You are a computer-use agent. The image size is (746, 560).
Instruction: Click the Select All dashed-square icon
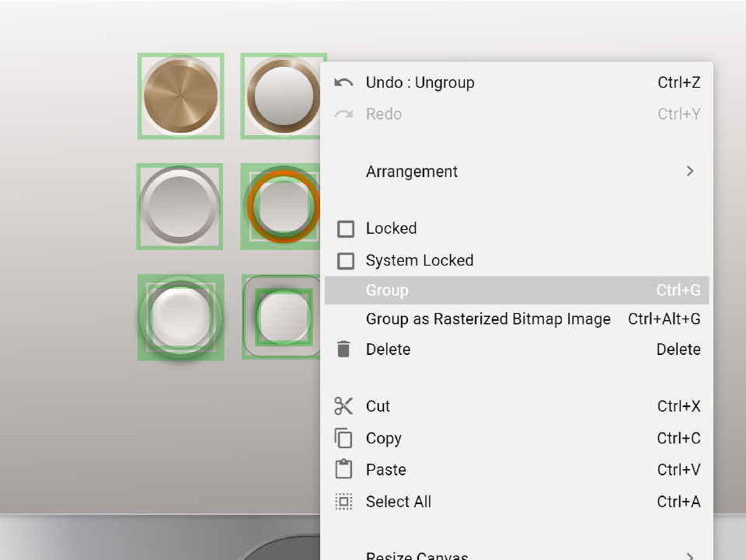pos(343,502)
